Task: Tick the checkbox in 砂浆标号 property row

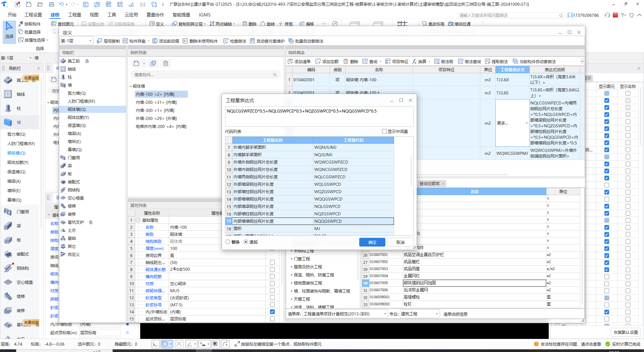Action: [272, 305]
